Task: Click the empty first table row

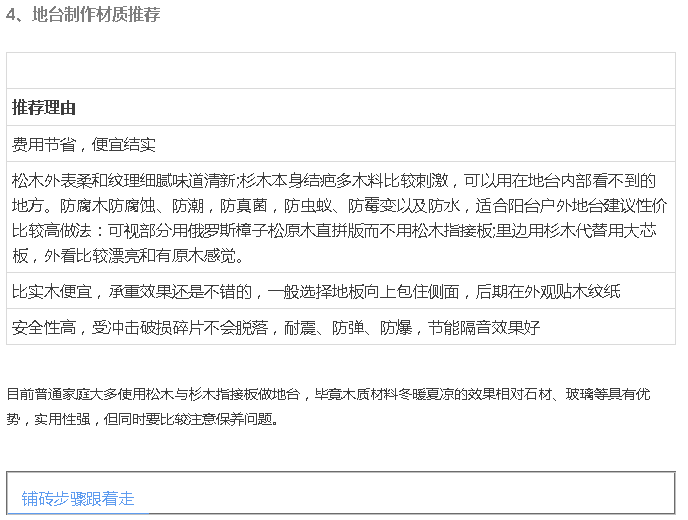Action: pos(341,71)
